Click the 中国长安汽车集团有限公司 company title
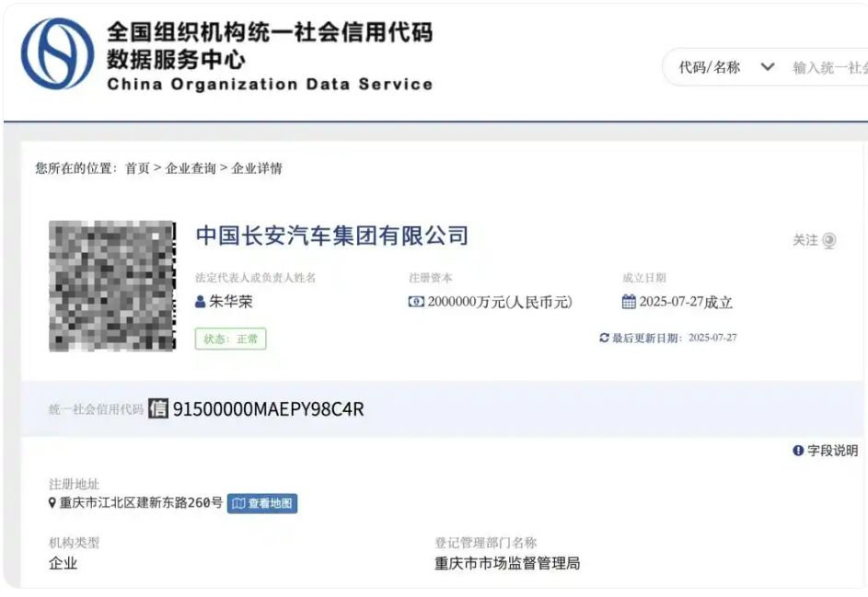 (332, 235)
